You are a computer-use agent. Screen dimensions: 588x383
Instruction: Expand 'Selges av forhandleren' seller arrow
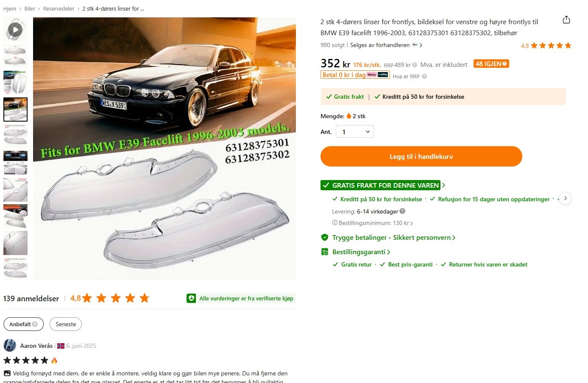click(x=421, y=45)
